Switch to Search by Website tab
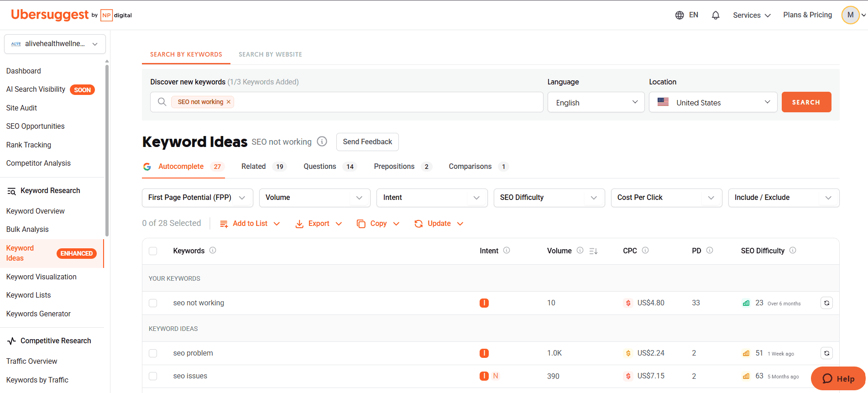Image resolution: width=868 pixels, height=393 pixels. 270,54
